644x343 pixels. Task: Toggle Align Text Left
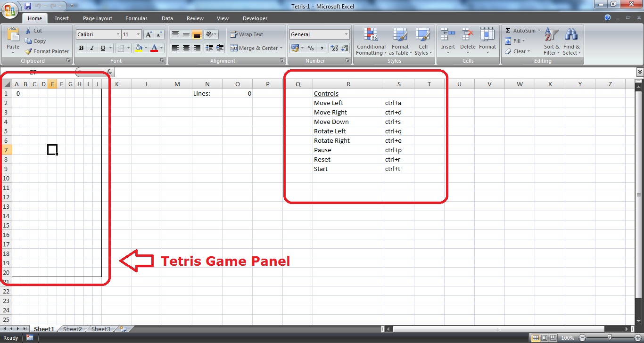point(175,48)
